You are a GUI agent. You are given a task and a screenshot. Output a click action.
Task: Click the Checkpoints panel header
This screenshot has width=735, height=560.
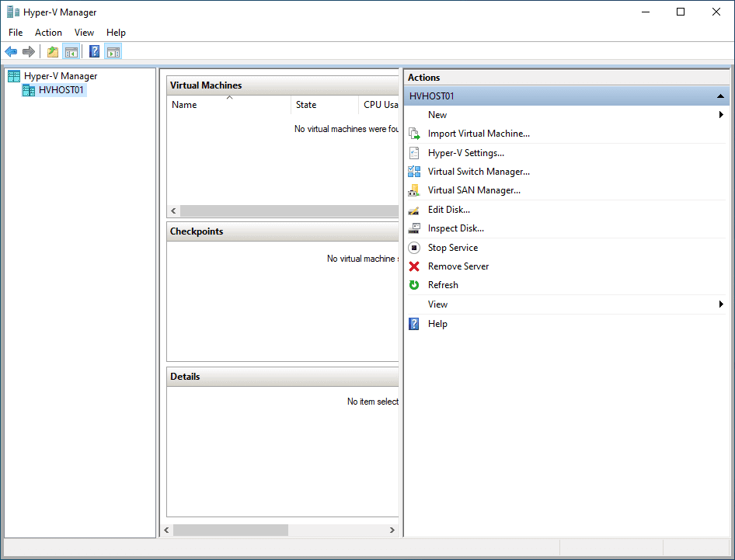tap(283, 231)
